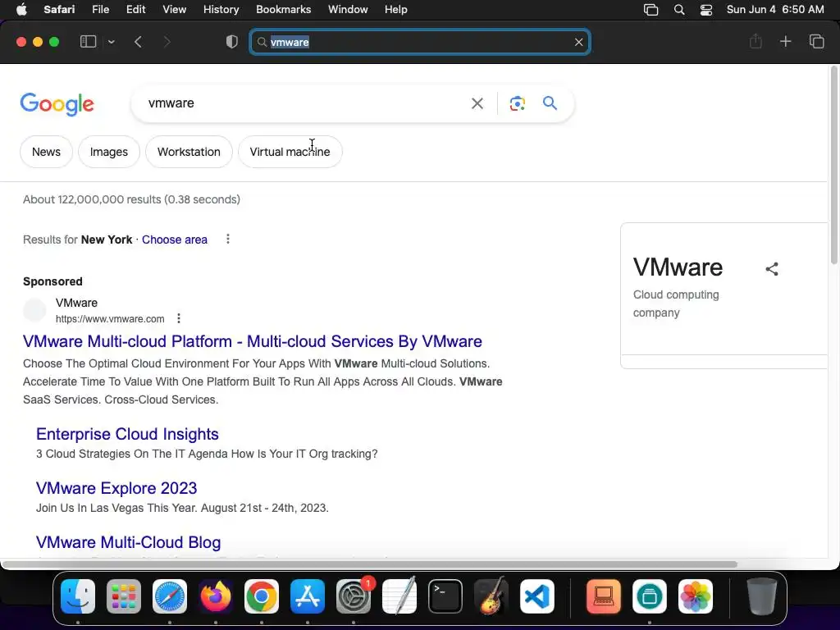Click the forward navigation arrow

(167, 42)
